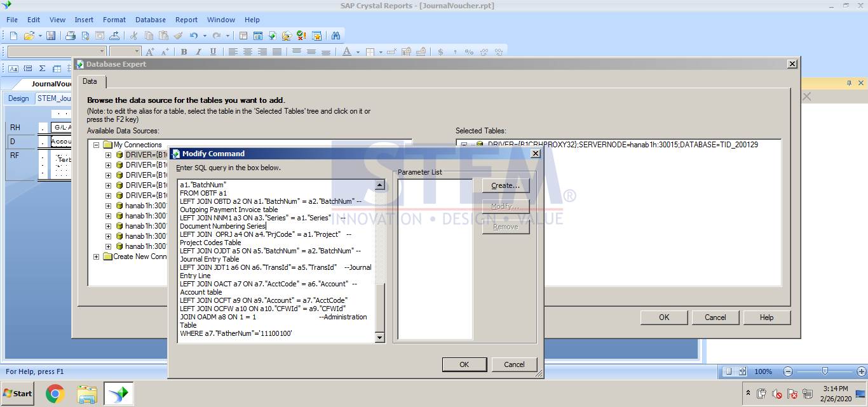Click OK in Modify Command dialog
Screen dimensions: 868x407
coord(465,364)
